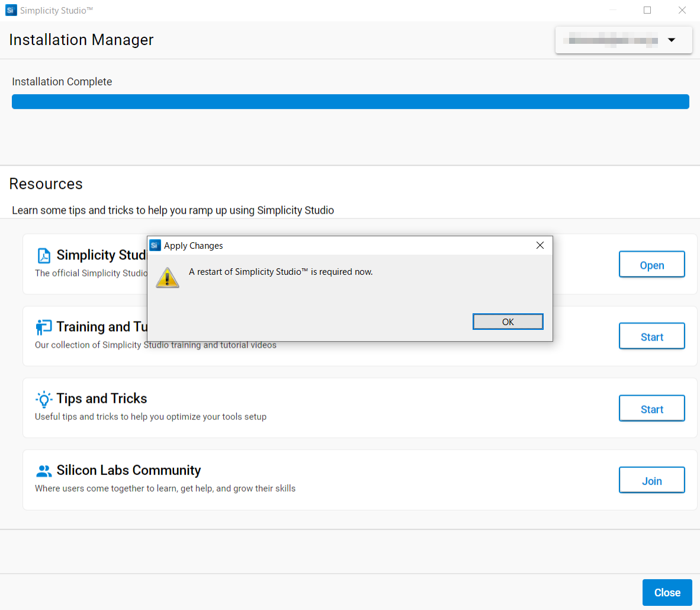Close the Apply Changes dialog with X
This screenshot has height=610, width=700.
click(540, 245)
